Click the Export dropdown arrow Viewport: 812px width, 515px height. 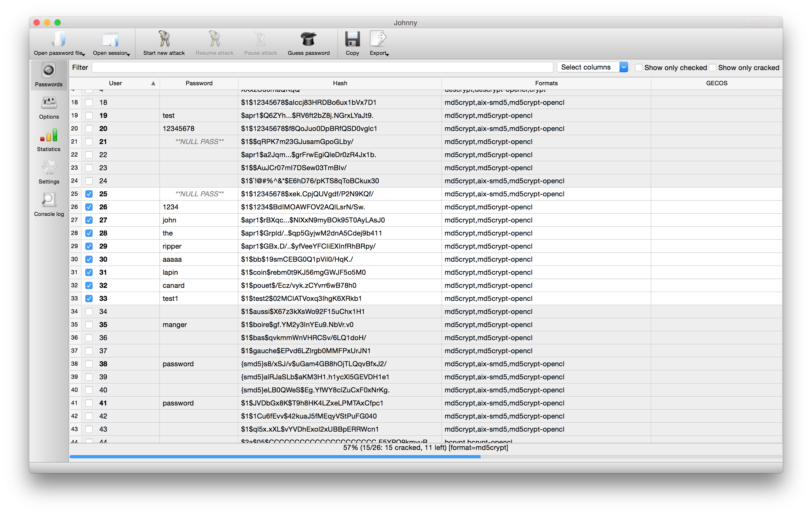pyautogui.click(x=391, y=54)
